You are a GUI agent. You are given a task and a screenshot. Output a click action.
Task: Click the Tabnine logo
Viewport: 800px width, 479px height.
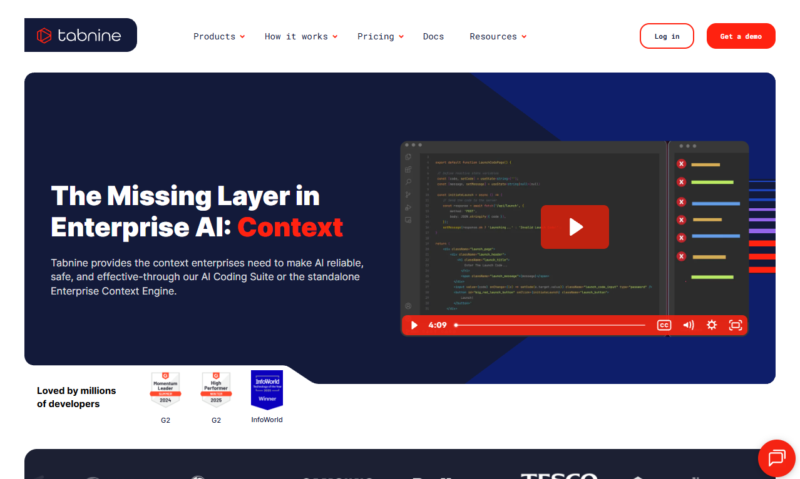[x=80, y=35]
